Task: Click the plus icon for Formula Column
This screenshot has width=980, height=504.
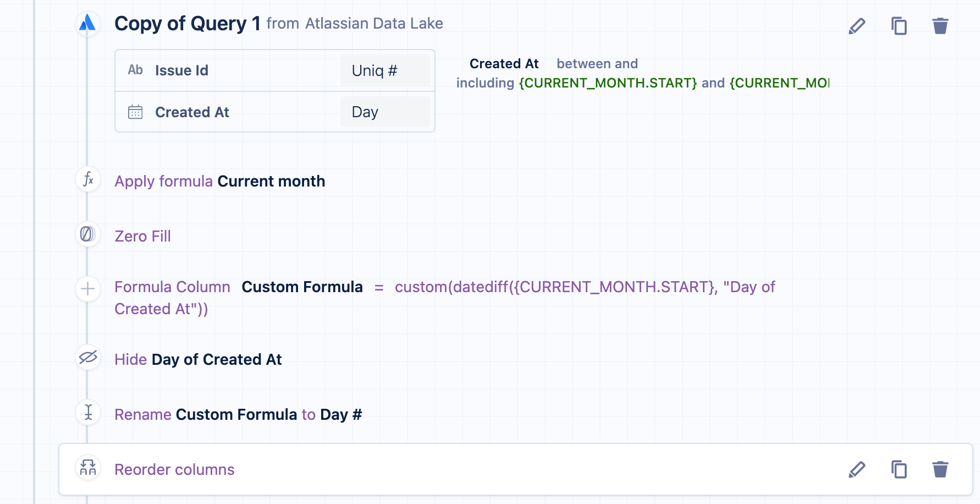Action: coord(88,289)
